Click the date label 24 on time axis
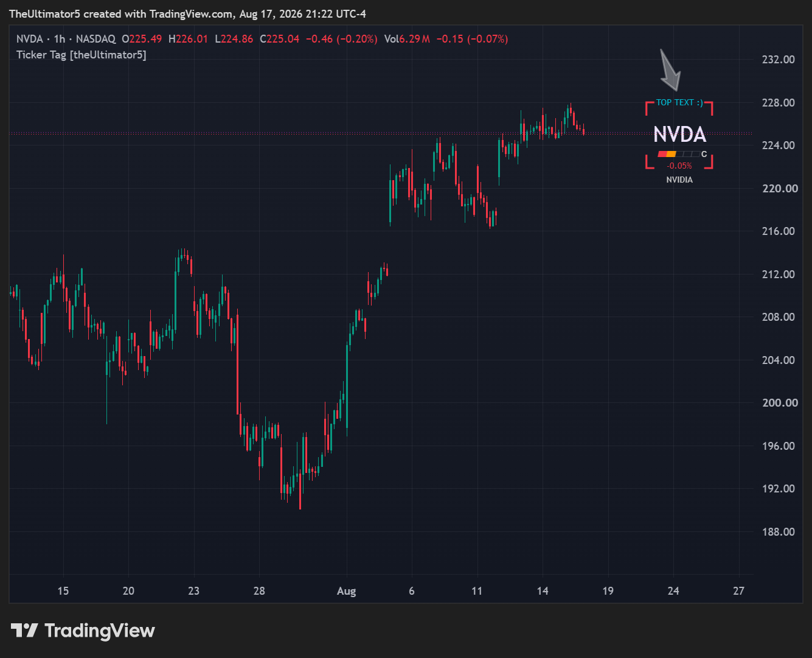 [x=673, y=591]
